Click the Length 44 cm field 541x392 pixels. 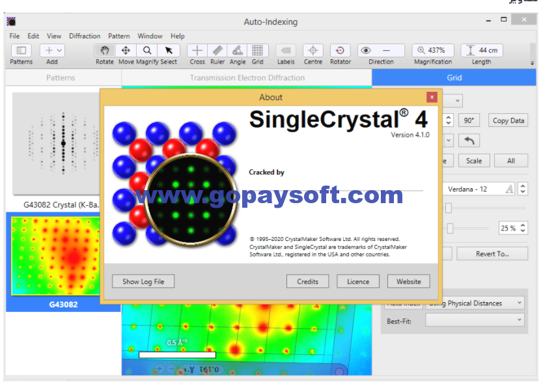coord(482,50)
